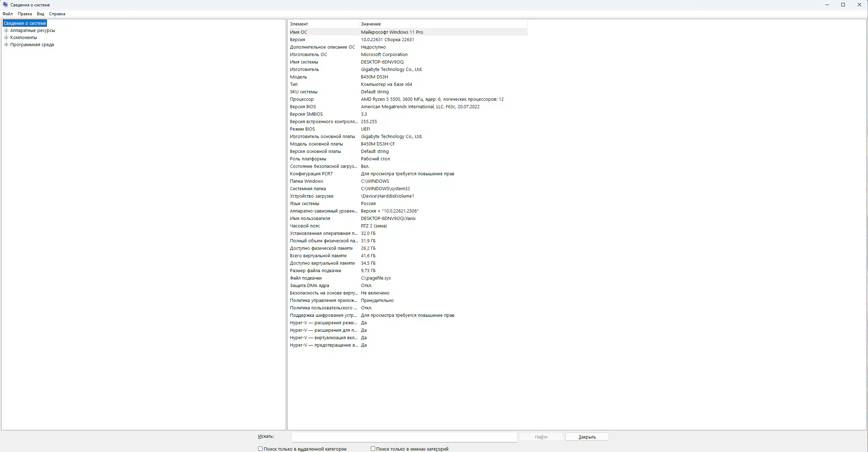The image size is (868, 452).
Task: Select the Компоненты tree label
Action: pos(23,37)
